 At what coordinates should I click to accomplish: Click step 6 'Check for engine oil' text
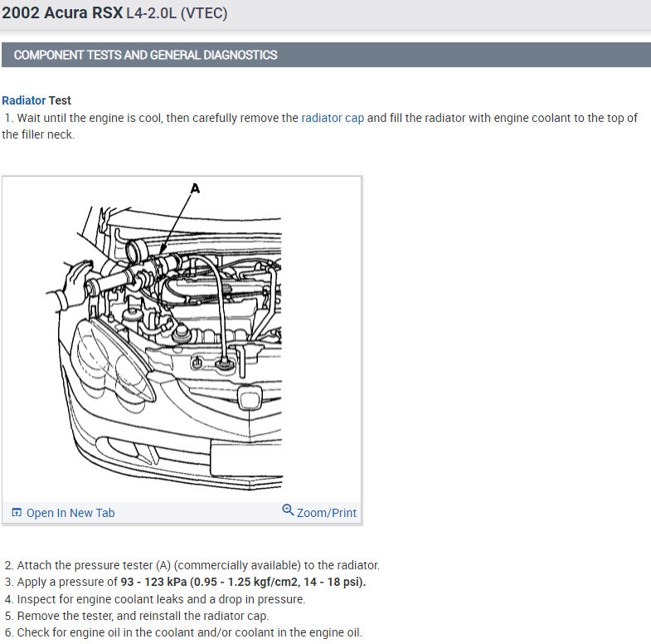[x=183, y=632]
